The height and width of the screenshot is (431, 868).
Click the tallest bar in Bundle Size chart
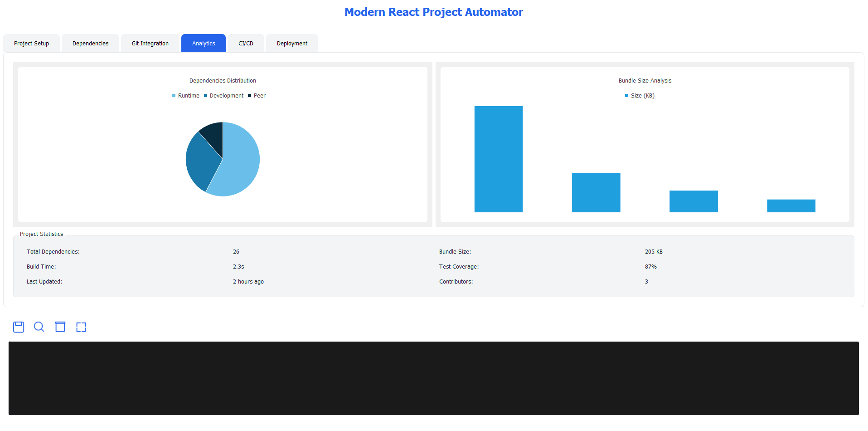[499, 159]
